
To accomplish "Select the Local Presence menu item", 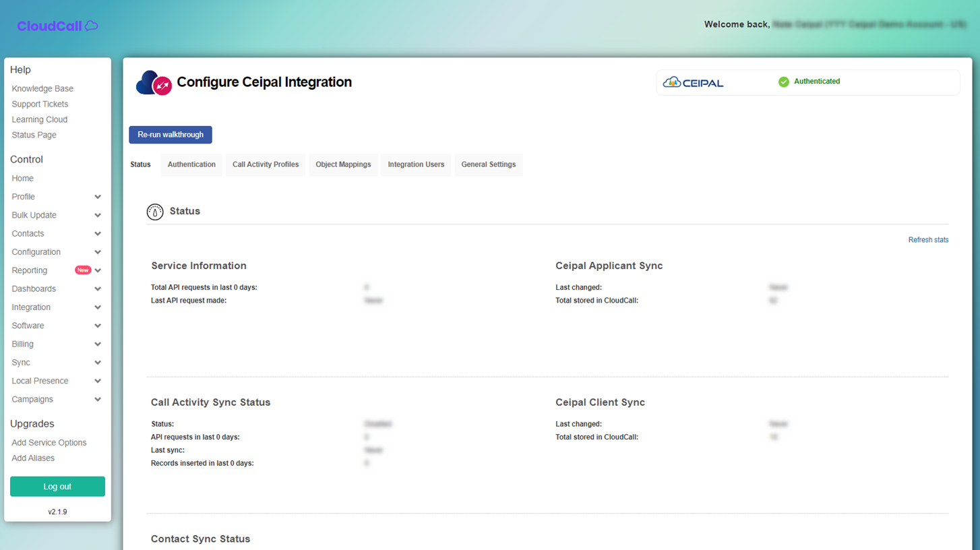I will (40, 381).
